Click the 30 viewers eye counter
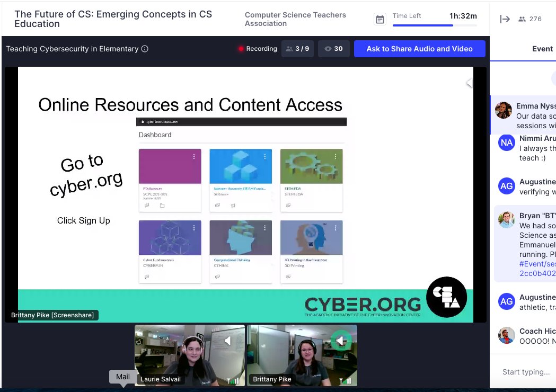This screenshot has width=556, height=392. click(x=334, y=49)
